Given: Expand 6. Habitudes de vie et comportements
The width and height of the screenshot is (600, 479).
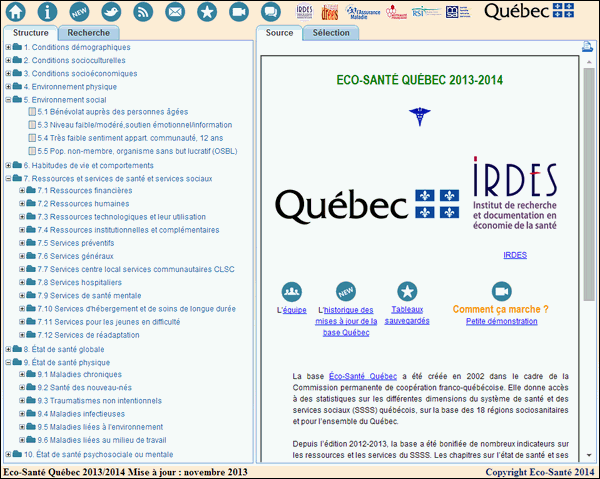Looking at the screenshot, I should pos(8,165).
